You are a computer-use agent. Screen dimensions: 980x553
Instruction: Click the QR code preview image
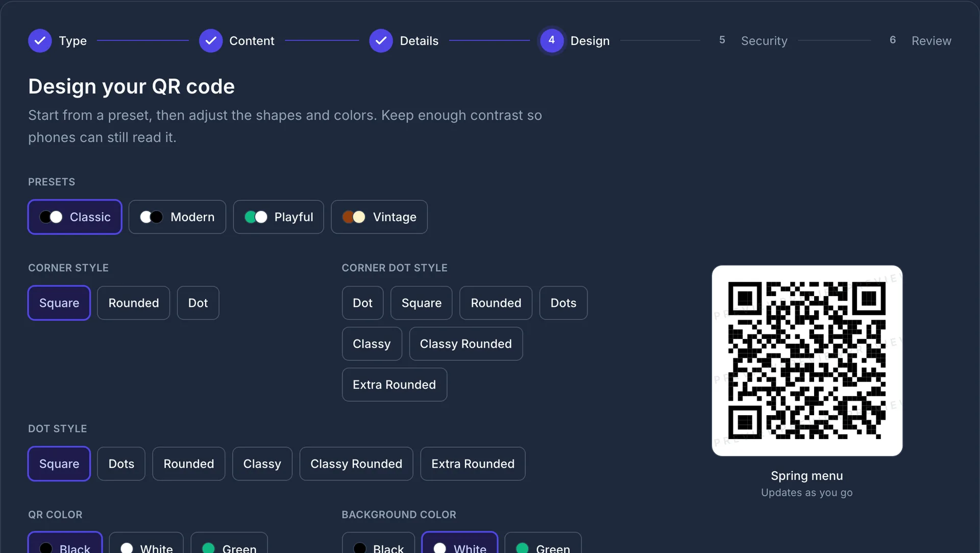pyautogui.click(x=807, y=360)
